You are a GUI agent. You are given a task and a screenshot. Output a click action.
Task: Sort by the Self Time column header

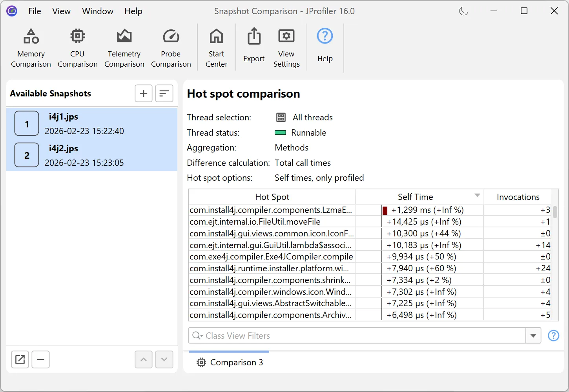coord(415,196)
